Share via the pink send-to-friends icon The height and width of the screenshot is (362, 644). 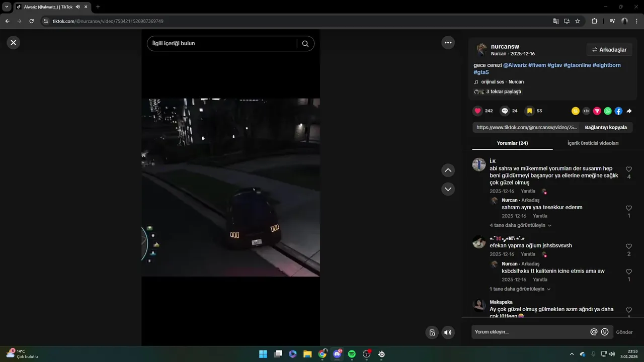click(597, 111)
